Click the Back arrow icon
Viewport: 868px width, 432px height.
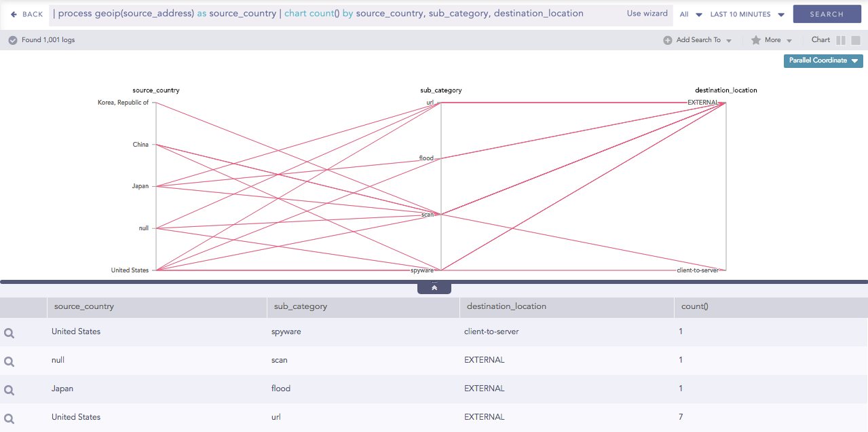(14, 14)
